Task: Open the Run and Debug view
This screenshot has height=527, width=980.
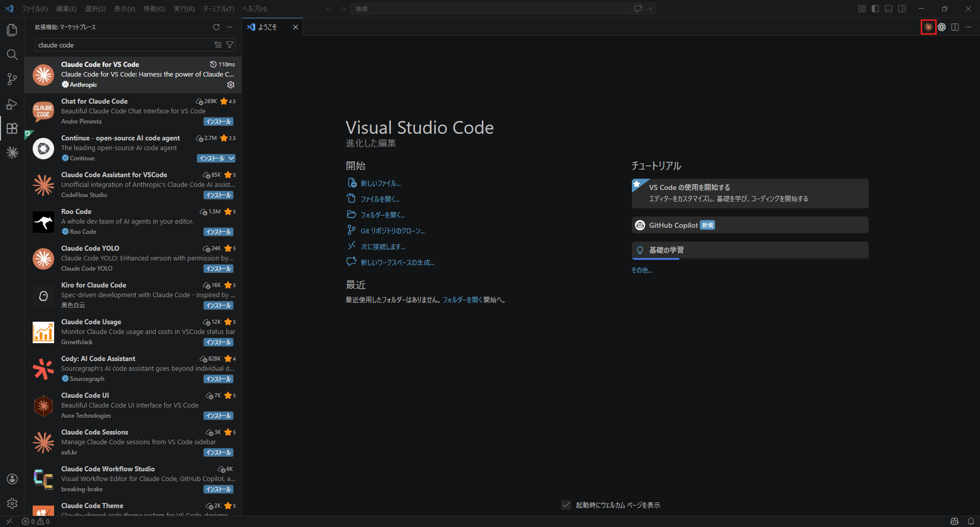Action: pyautogui.click(x=12, y=104)
